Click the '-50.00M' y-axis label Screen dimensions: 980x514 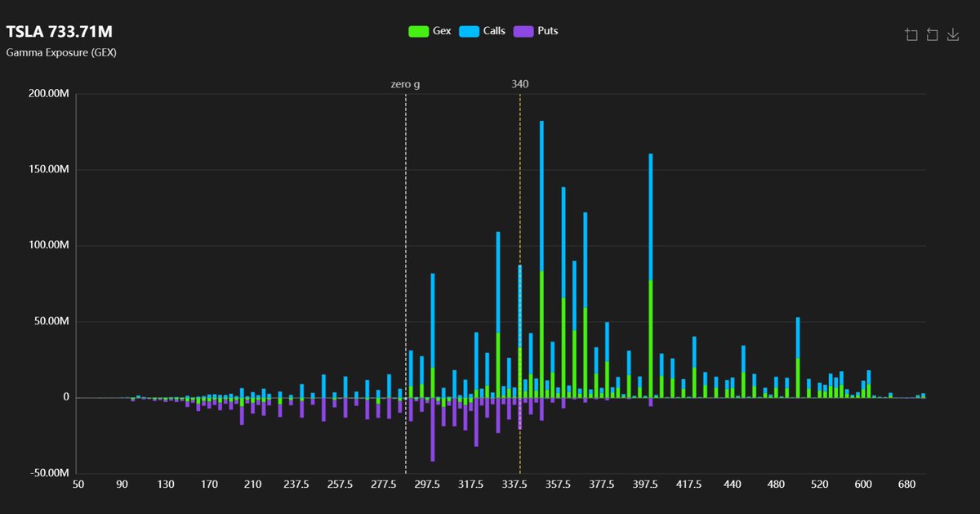coord(51,473)
